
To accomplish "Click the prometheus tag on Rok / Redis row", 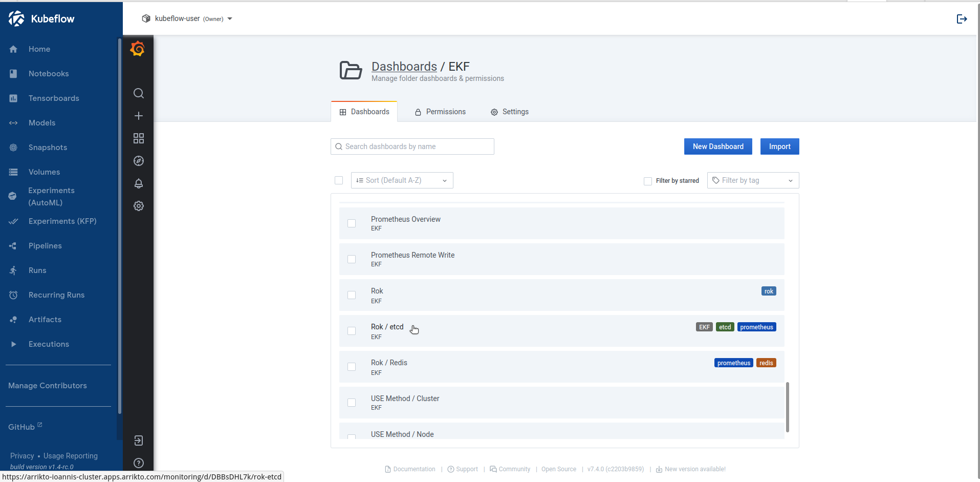I will pyautogui.click(x=733, y=363).
